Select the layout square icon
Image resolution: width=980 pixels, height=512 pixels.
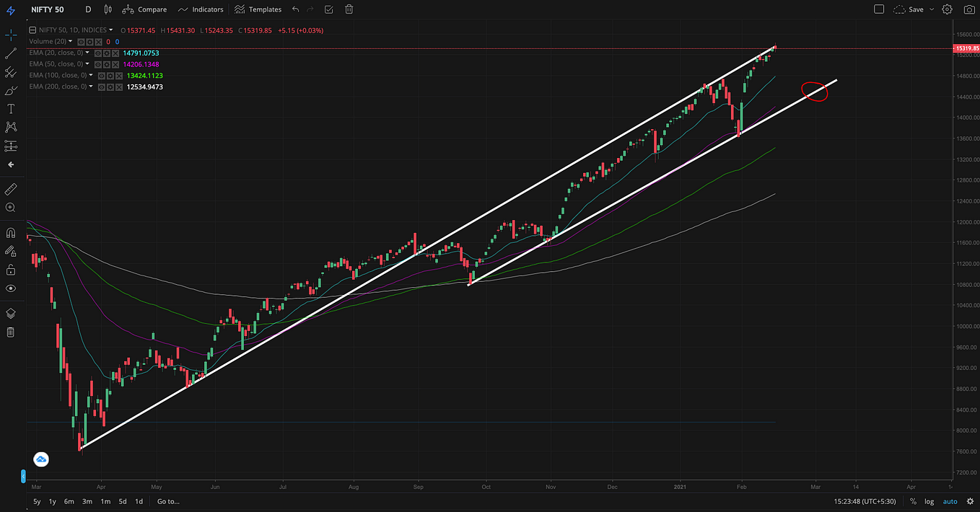(x=879, y=9)
